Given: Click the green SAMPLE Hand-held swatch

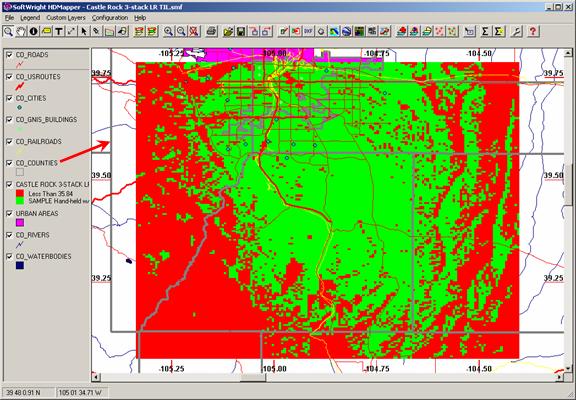Looking at the screenshot, I should 20,201.
